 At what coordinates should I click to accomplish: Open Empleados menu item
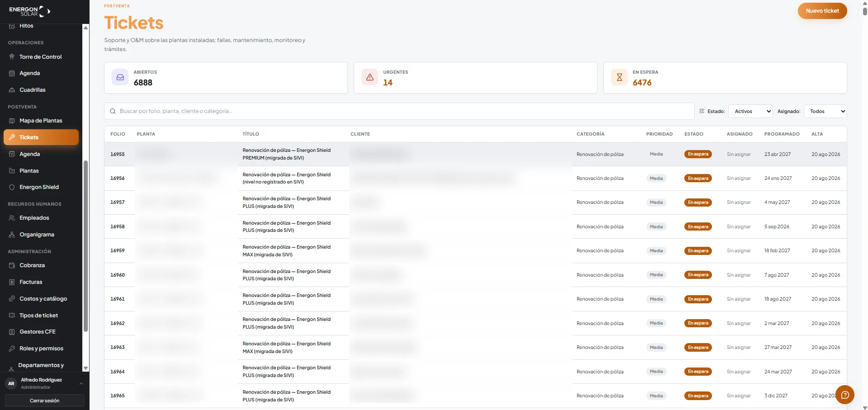point(41,218)
